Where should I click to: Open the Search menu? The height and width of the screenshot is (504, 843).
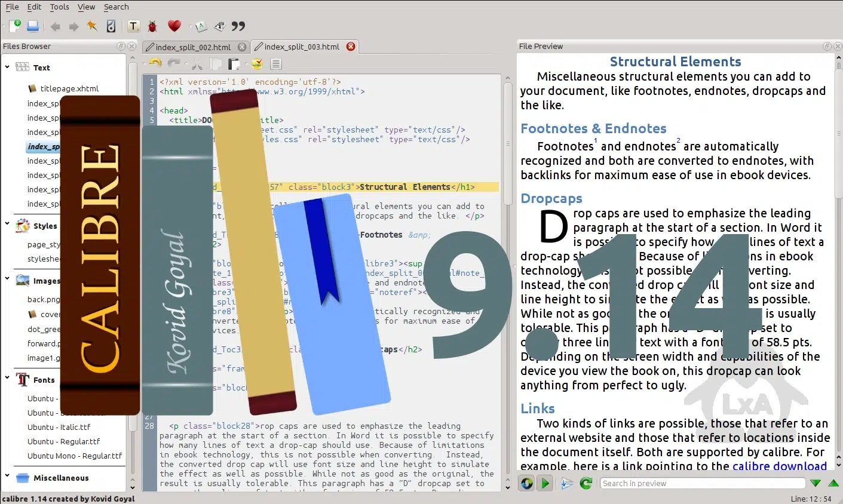(x=116, y=7)
